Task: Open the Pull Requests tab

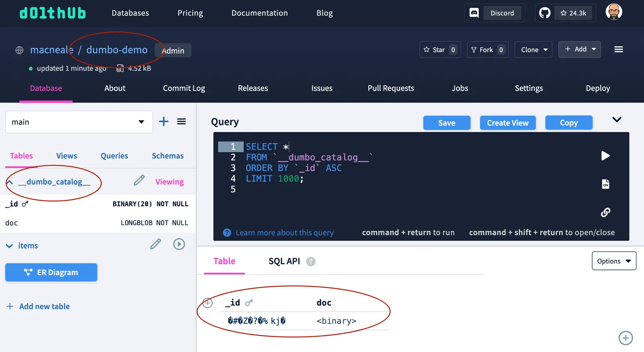Action: (x=391, y=88)
